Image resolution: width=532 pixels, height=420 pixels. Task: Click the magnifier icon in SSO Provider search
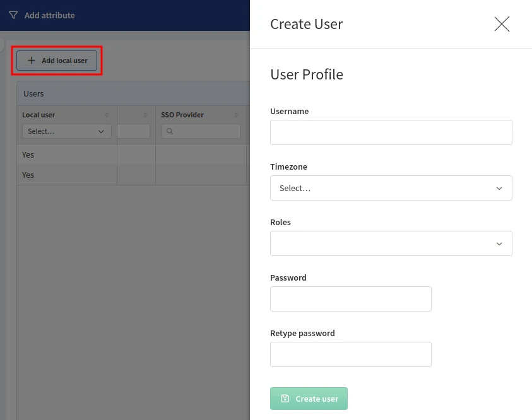(x=169, y=131)
